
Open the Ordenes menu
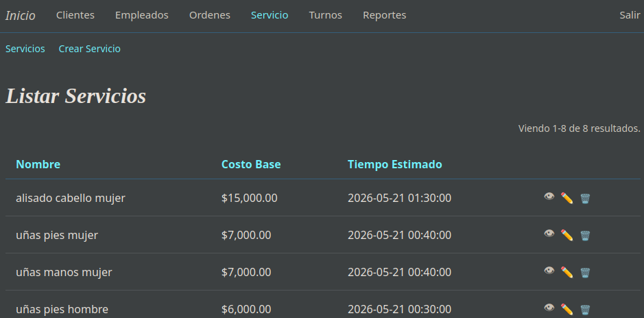[x=209, y=15]
